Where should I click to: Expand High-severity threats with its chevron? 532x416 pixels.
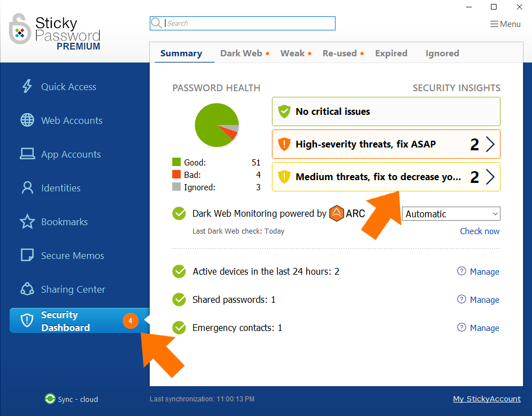[490, 144]
